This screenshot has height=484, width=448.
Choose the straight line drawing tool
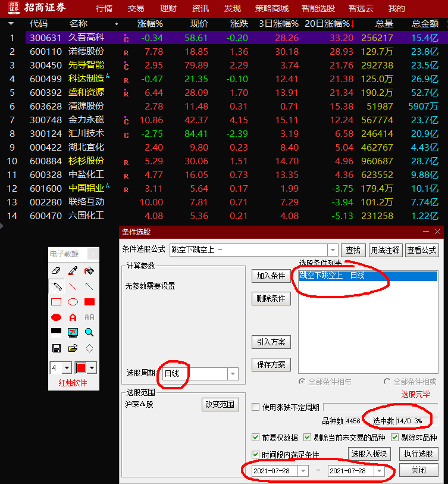[73, 286]
